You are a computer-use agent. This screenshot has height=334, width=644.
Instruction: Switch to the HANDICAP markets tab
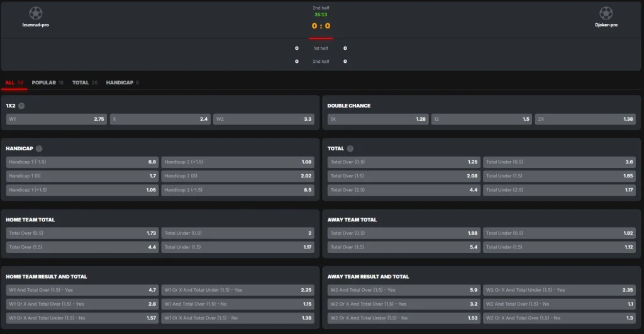click(123, 82)
